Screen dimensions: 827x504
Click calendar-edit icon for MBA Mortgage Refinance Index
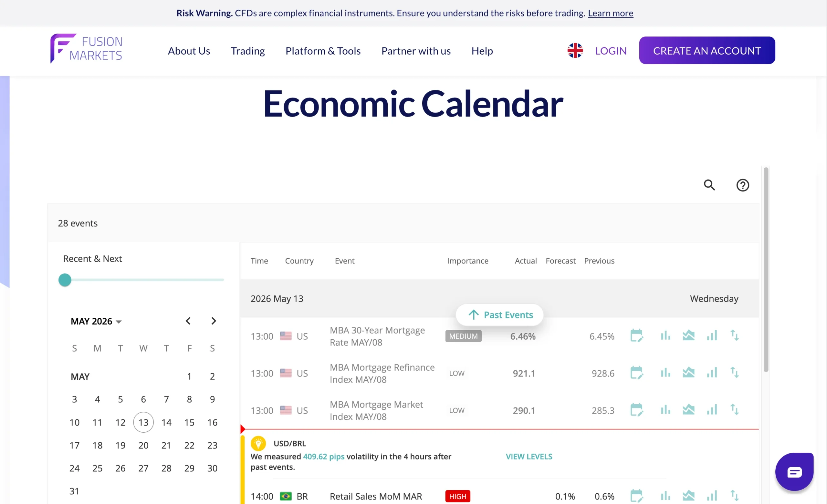click(636, 373)
